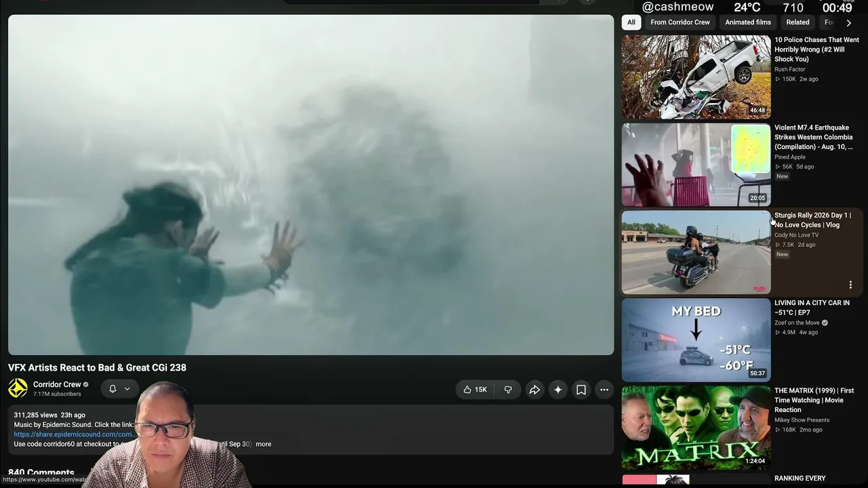Open The Matrix reaction thumbnail

pyautogui.click(x=696, y=428)
